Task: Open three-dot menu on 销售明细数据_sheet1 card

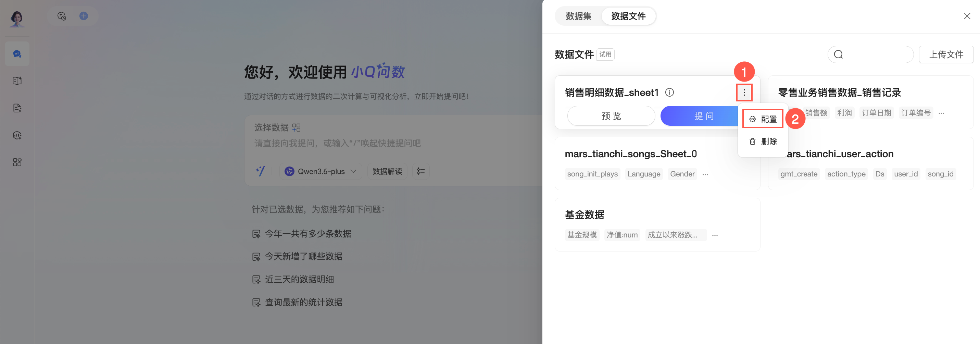Action: (744, 93)
